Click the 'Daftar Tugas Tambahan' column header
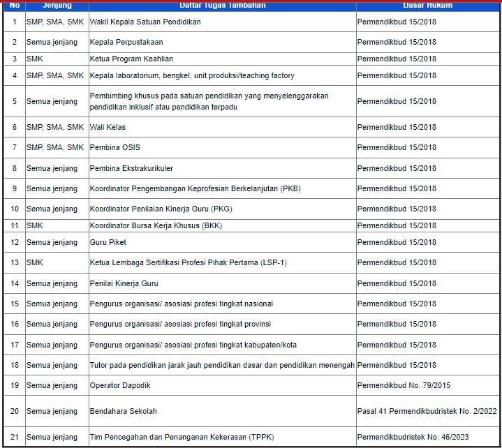Viewport: 502px width, 448px height. pyautogui.click(x=223, y=6)
